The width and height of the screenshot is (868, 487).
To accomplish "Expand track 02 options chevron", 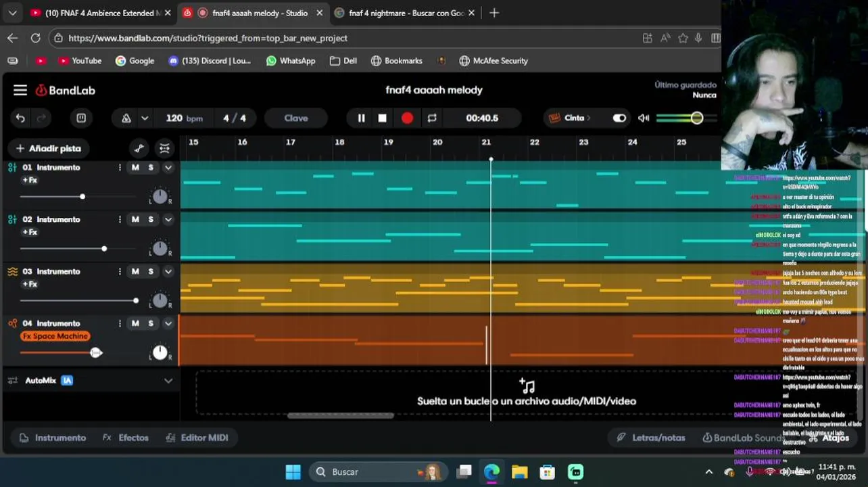I will [168, 219].
